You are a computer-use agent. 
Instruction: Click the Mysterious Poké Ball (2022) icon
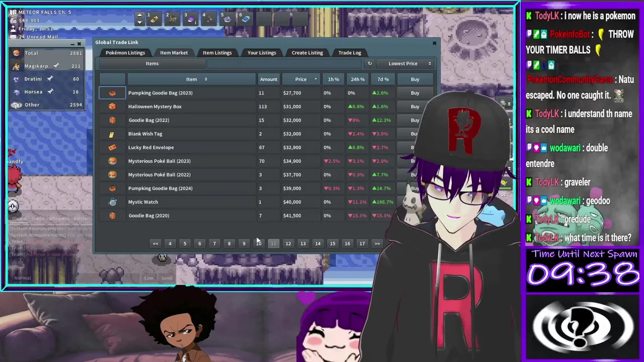coord(112,174)
